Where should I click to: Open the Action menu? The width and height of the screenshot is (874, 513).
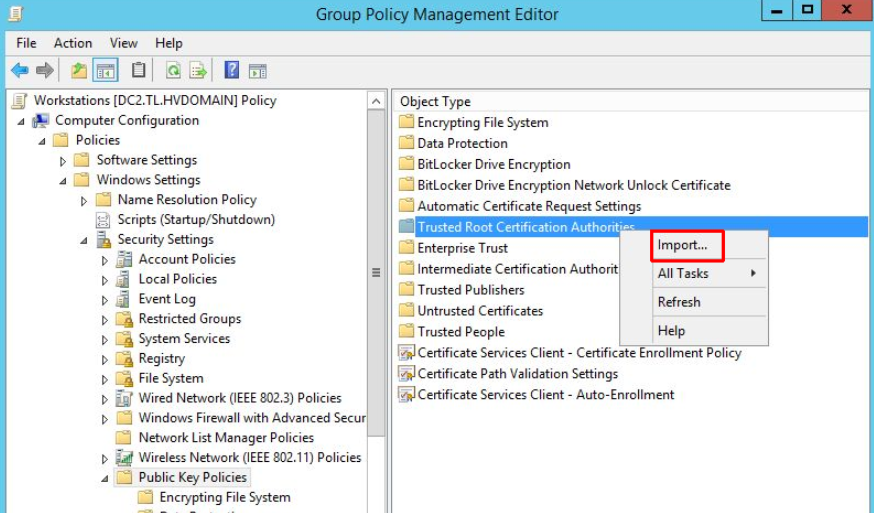pyautogui.click(x=73, y=43)
